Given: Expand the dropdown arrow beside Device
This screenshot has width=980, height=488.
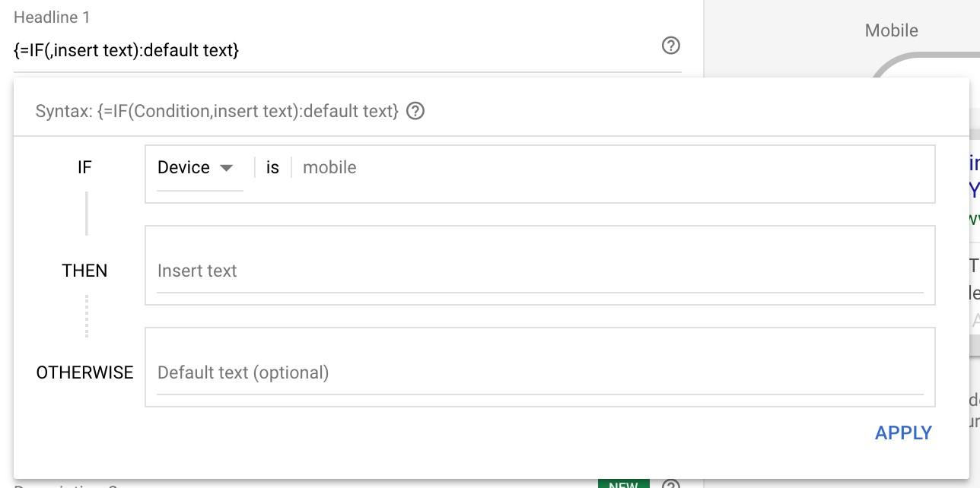Looking at the screenshot, I should pyautogui.click(x=228, y=169).
